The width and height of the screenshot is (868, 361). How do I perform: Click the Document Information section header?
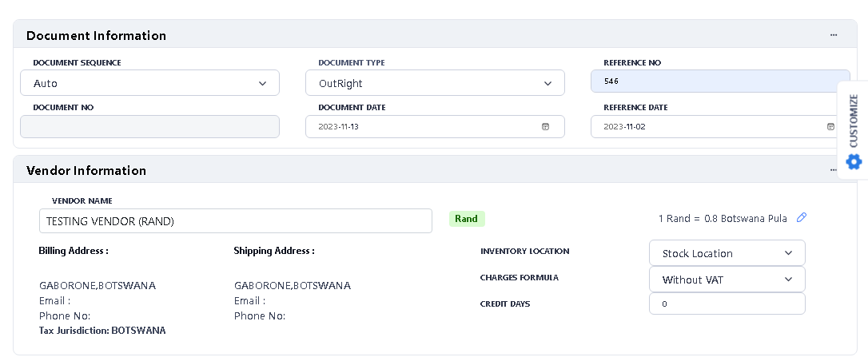pyautogui.click(x=96, y=35)
